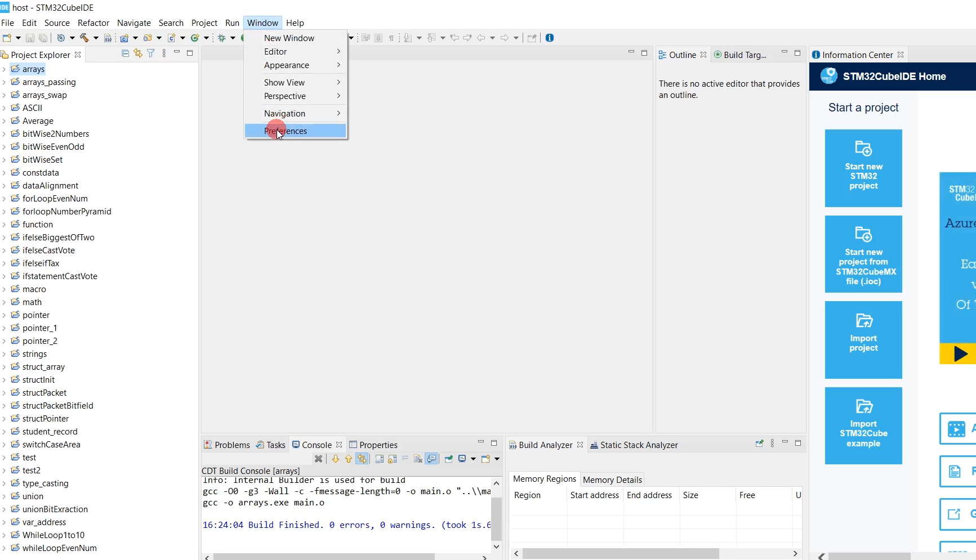Image resolution: width=976 pixels, height=560 pixels.
Task: Click Open Console icon in console toolbar
Action: click(x=485, y=459)
